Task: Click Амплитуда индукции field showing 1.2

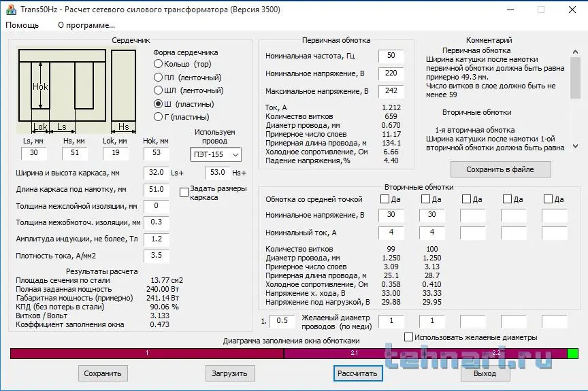Action: [x=157, y=239]
